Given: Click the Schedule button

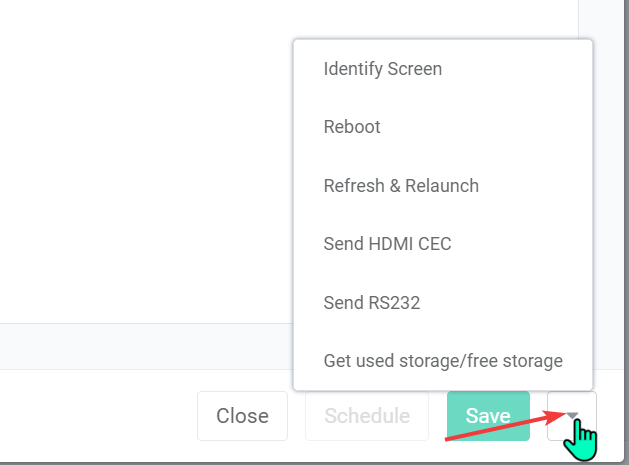Looking at the screenshot, I should pos(367,416).
